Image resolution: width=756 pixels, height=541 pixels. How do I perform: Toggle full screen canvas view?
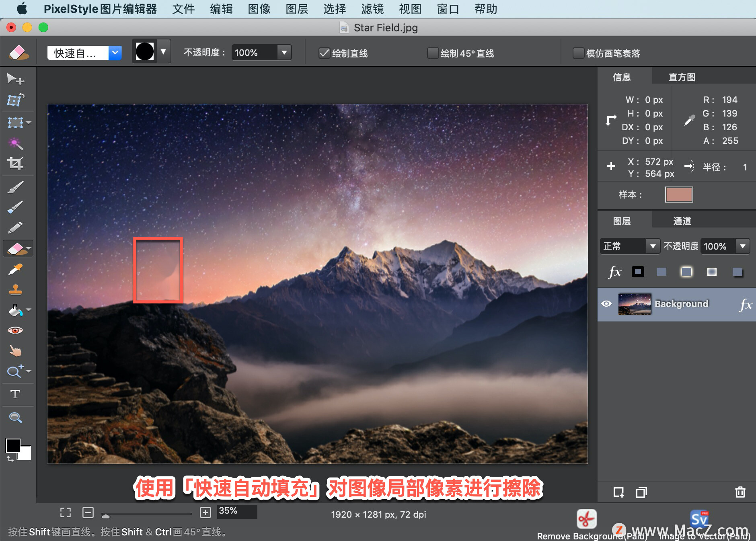(x=66, y=512)
